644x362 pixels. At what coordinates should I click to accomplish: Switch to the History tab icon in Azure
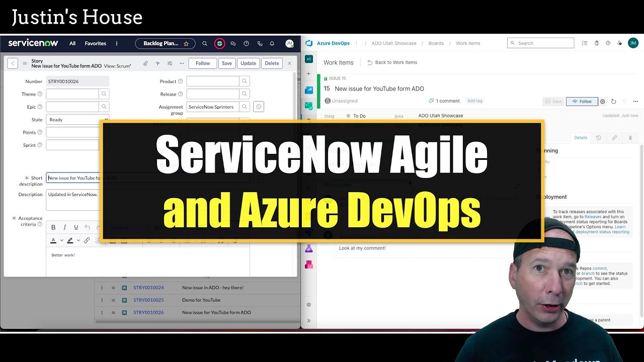(599, 138)
